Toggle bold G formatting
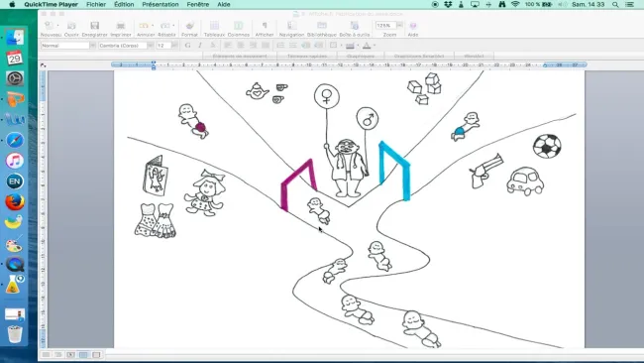The height and width of the screenshot is (363, 644). tap(187, 46)
